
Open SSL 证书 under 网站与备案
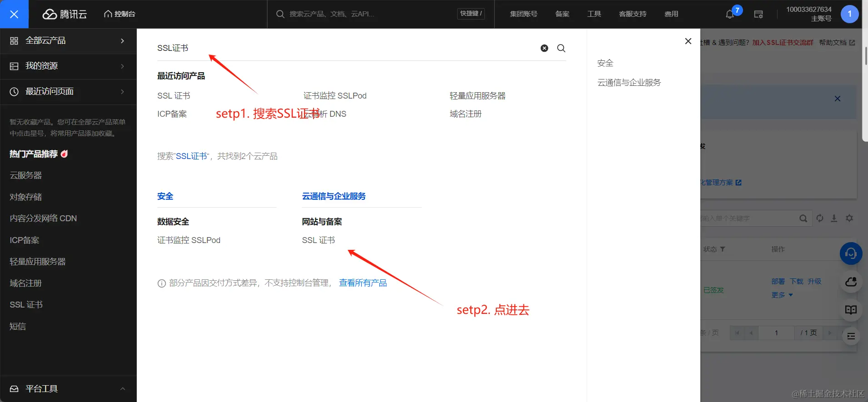pos(319,240)
